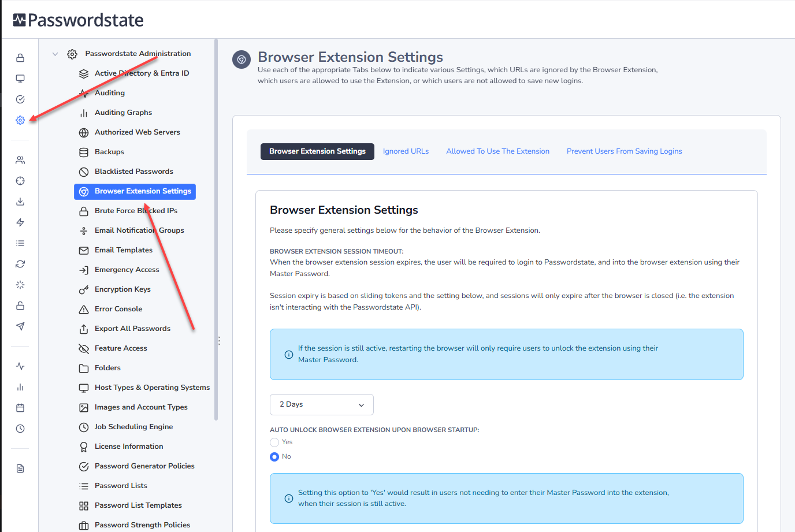The image size is (795, 532).
Task: Go to Job Scheduling Engine
Action: (133, 427)
